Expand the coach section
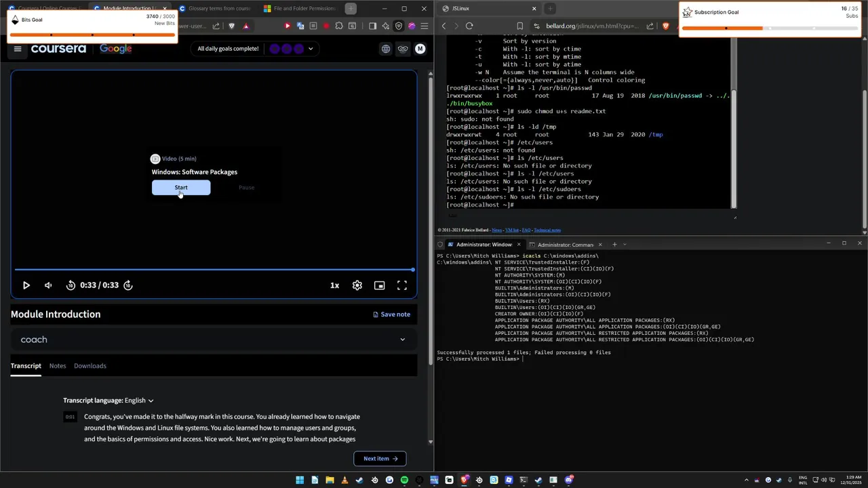868x488 pixels. pyautogui.click(x=213, y=340)
